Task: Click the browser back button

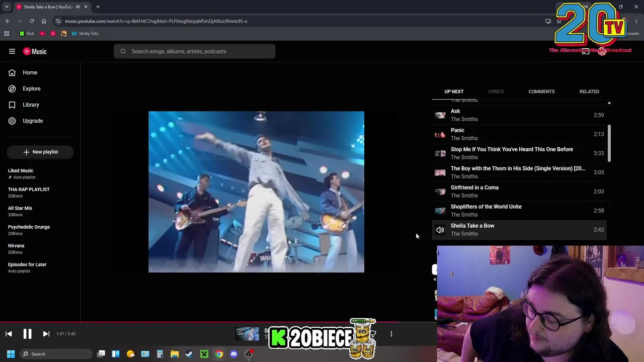Action: click(x=8, y=21)
